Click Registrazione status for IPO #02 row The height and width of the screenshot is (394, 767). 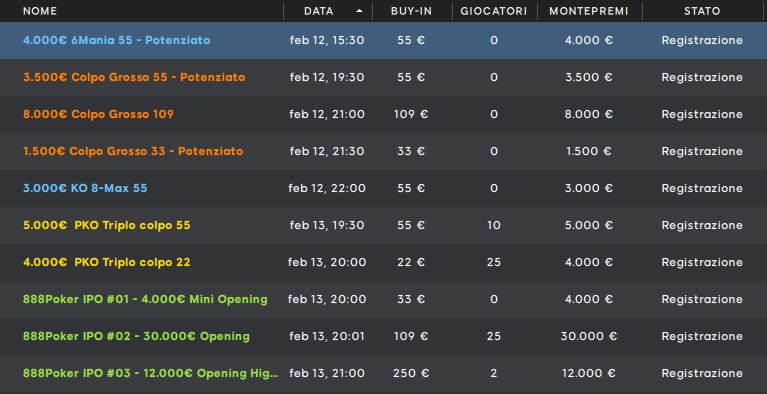(702, 336)
